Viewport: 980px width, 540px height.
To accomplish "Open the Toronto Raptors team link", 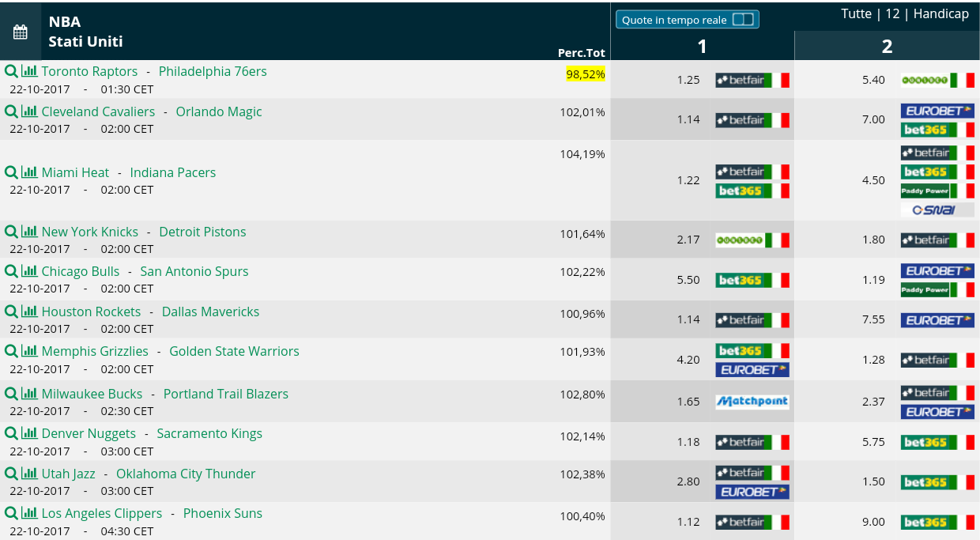I will click(x=89, y=71).
